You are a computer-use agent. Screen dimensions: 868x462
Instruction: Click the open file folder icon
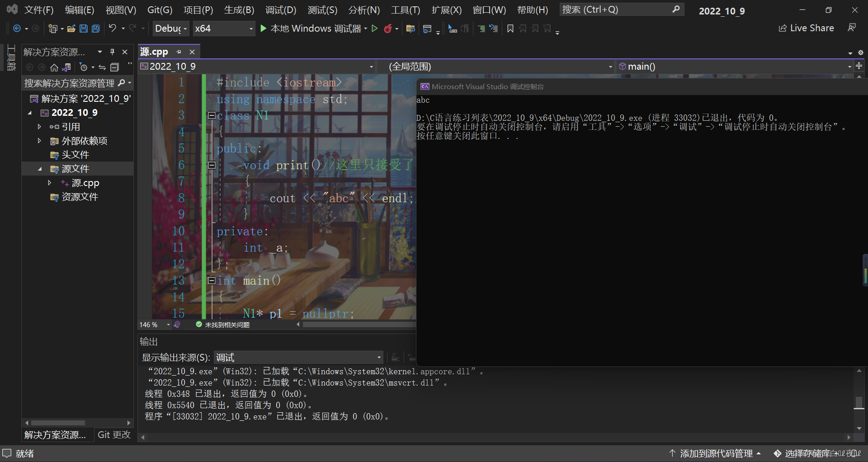pyautogui.click(x=71, y=29)
